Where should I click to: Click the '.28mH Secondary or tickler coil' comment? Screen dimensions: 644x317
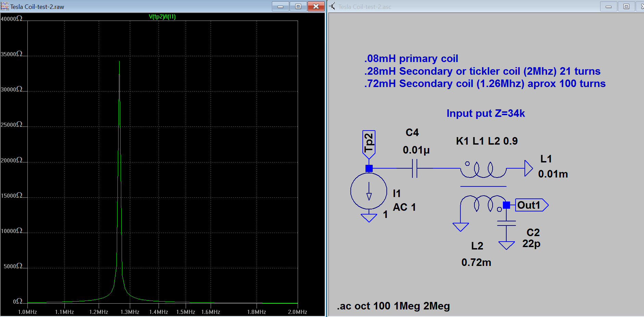482,71
